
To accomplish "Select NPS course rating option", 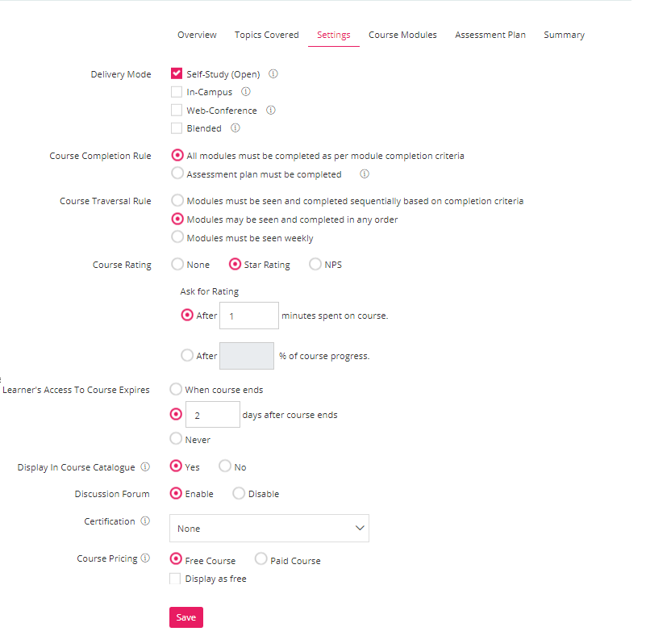I will (x=315, y=264).
